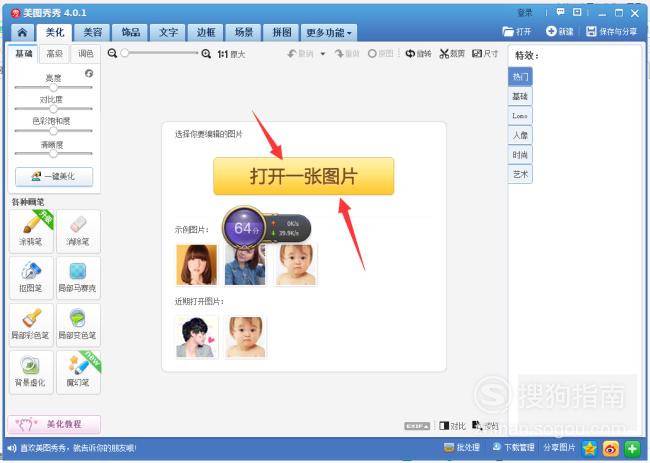Select the 局部彩色笔 local color brush

(x=32, y=325)
